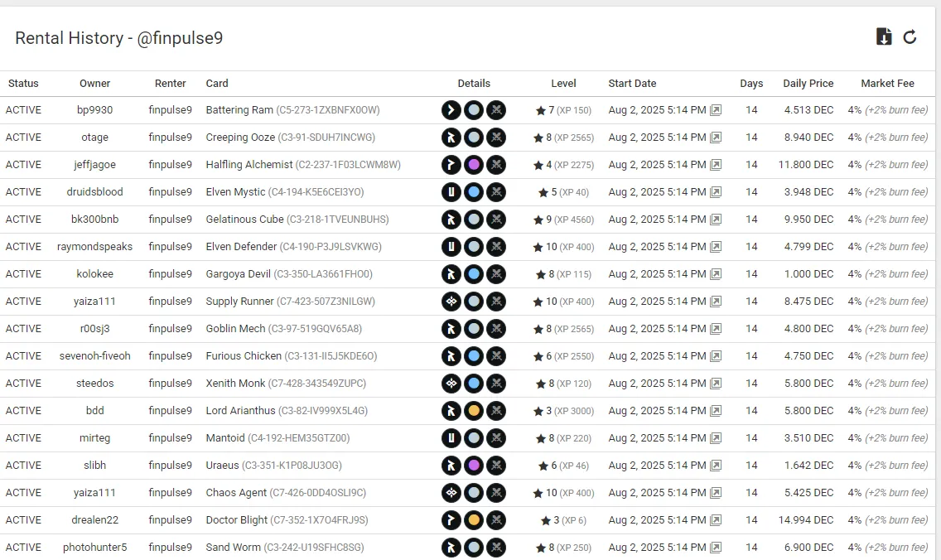Viewport: 941px width, 560px height.
Task: Open owner raymondspeaks' profile
Action: point(94,247)
